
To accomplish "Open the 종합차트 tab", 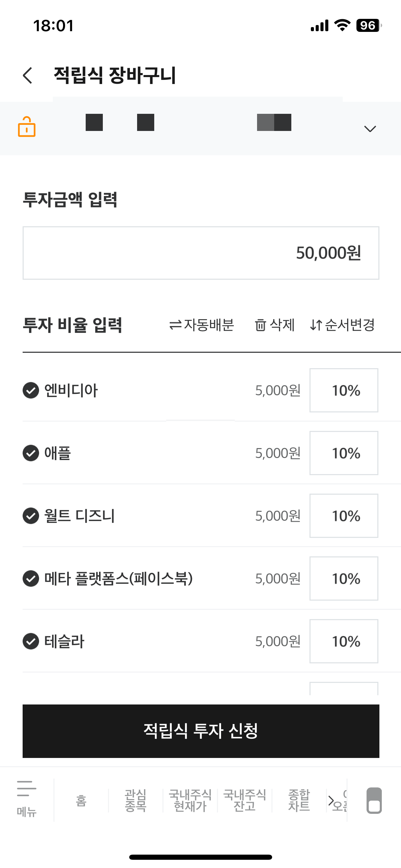I will click(x=299, y=801).
